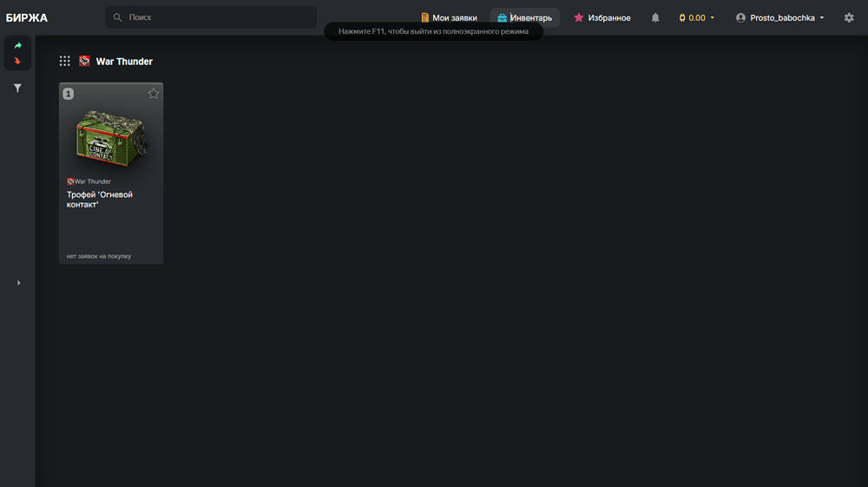The height and width of the screenshot is (487, 868).
Task: Click the magnifier icon in search bar
Action: pyautogui.click(x=118, y=17)
